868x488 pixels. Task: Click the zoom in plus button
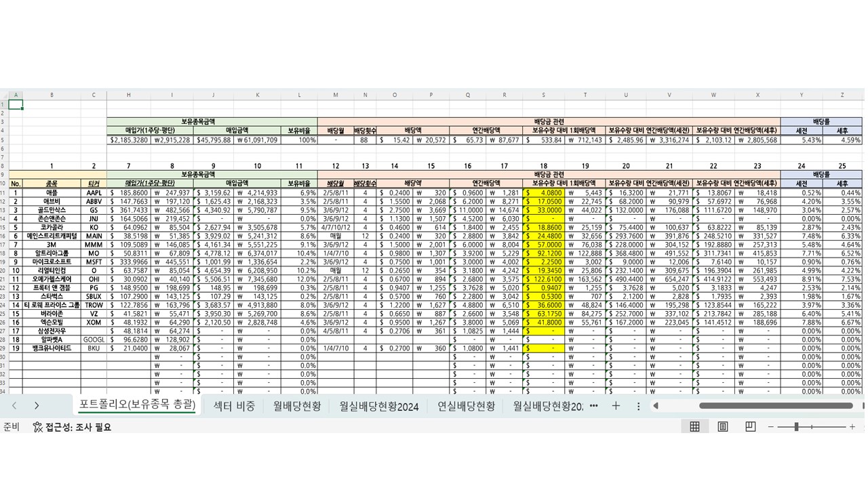tap(852, 427)
